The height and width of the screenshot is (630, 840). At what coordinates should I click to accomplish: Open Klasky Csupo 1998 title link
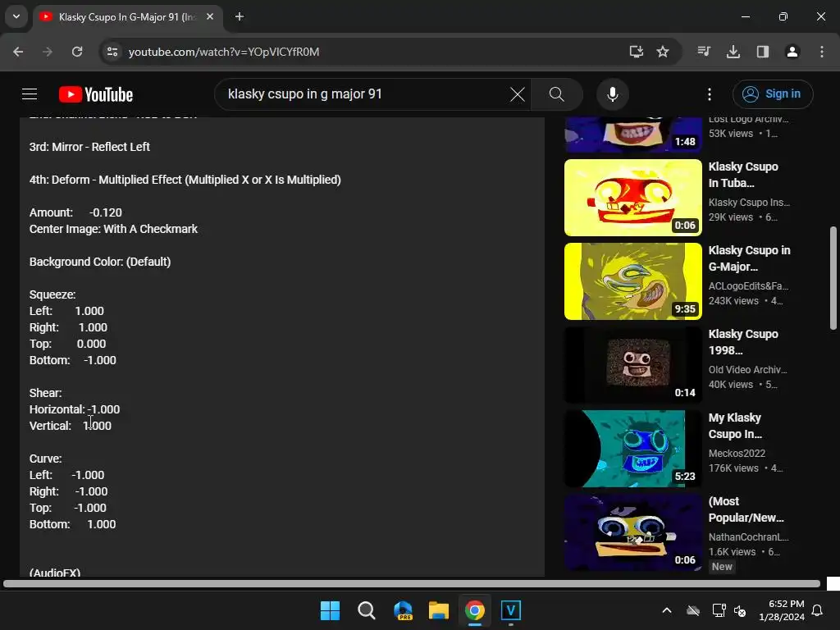(743, 342)
